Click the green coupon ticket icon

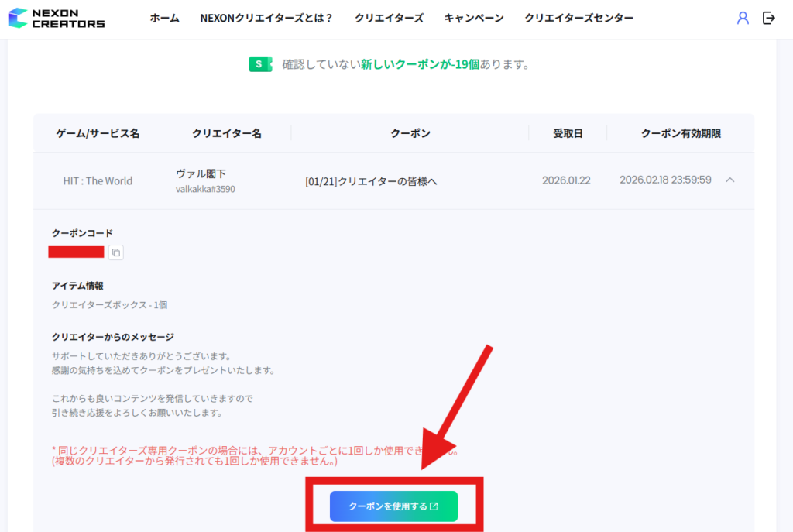pos(260,64)
